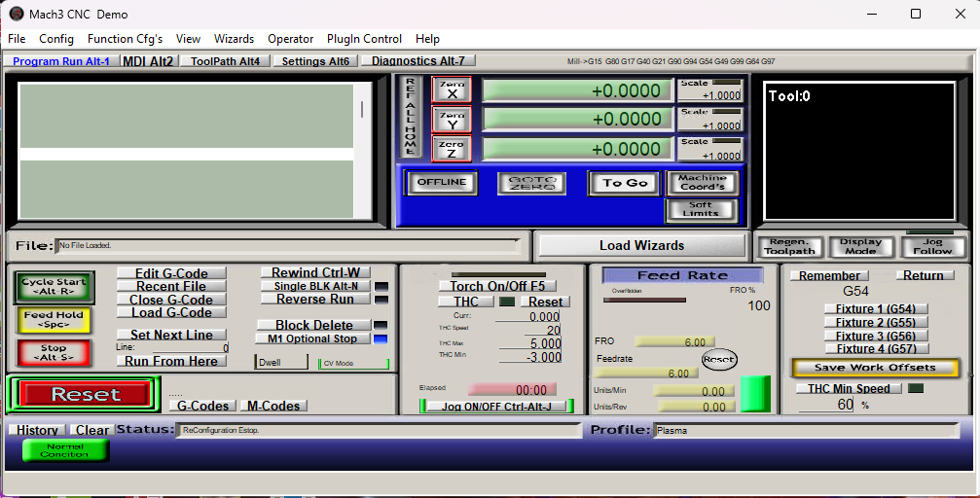Click the Close G-Code button
This screenshot has width=980, height=498.
(171, 300)
